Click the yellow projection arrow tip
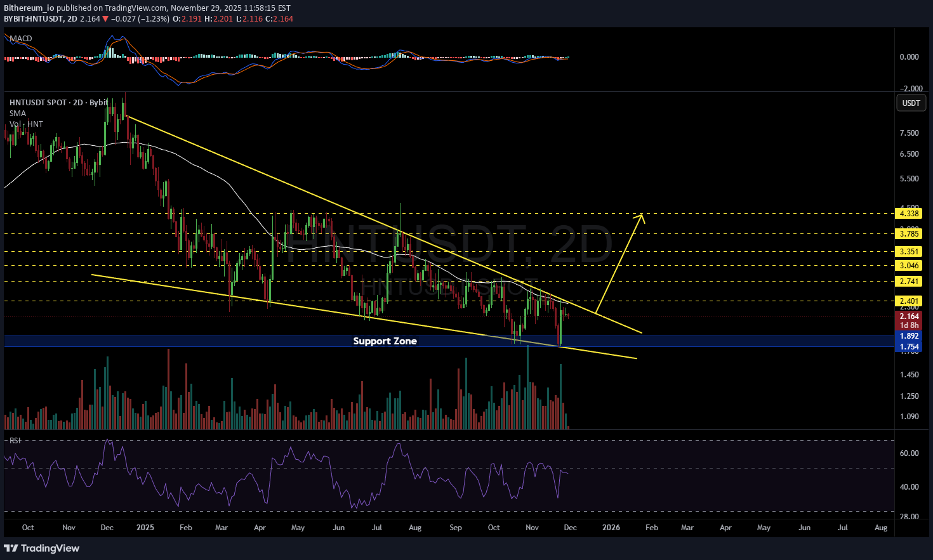This screenshot has height=560, width=933. click(x=642, y=217)
